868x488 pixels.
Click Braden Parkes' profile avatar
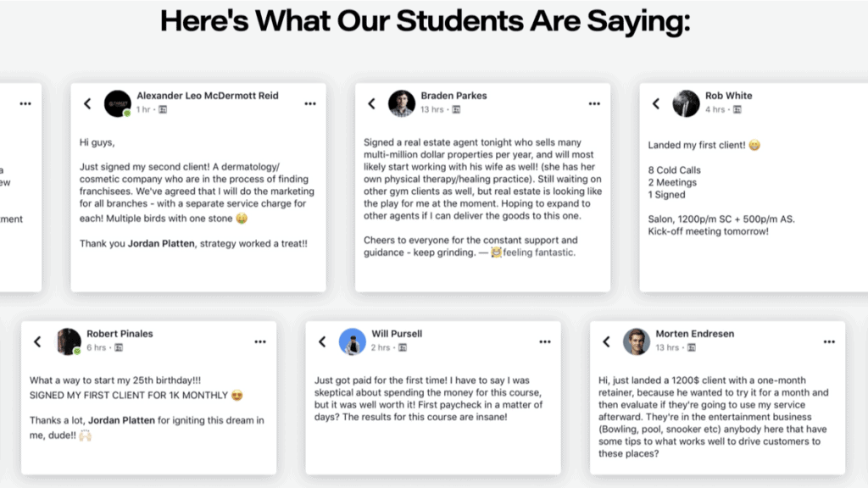402,103
